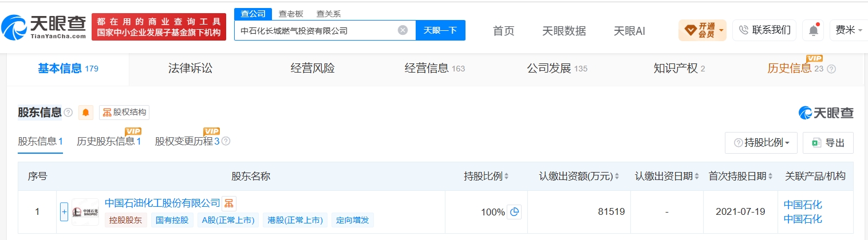Switch to the 经营风险 tab
This screenshot has height=240, width=868.
313,69
